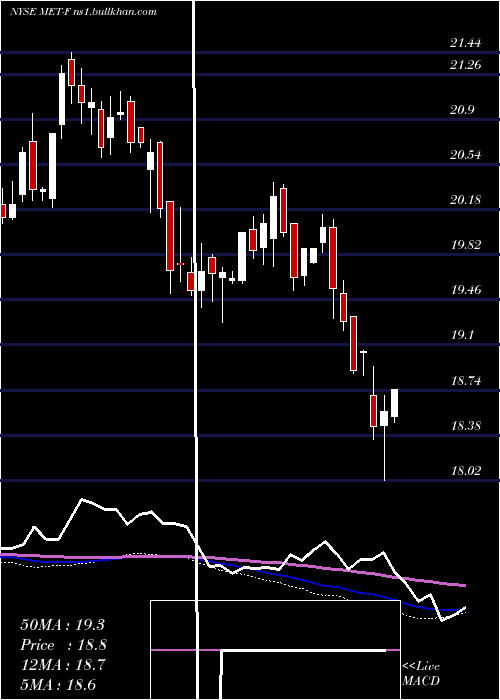Image resolution: width=500 pixels, height=700 pixels.
Task: Select the 19.82 price axis label
Action: [466, 245]
